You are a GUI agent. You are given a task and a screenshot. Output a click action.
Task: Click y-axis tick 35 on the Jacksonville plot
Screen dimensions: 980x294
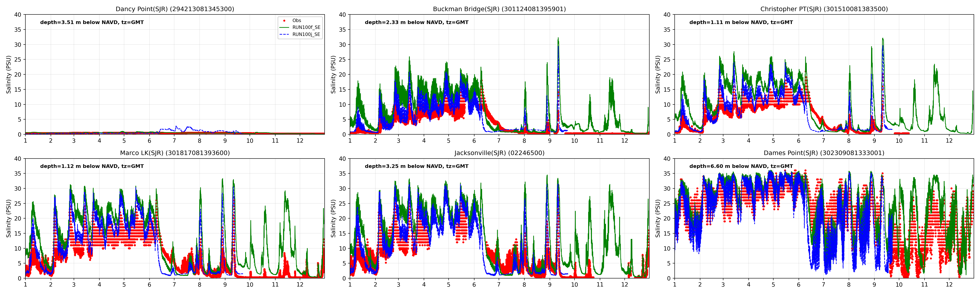point(342,173)
